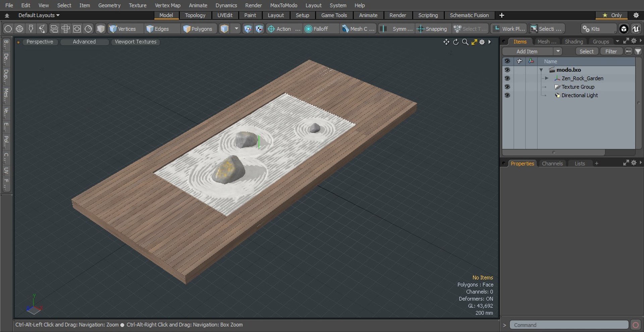Expand the Zen_Rock_Garden item
Image resolution: width=644 pixels, height=332 pixels.
pos(547,78)
